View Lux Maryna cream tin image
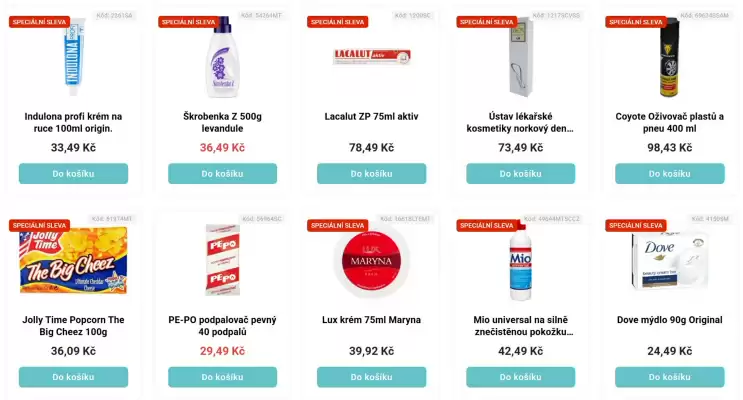The width and height of the screenshot is (743, 400). (371, 260)
